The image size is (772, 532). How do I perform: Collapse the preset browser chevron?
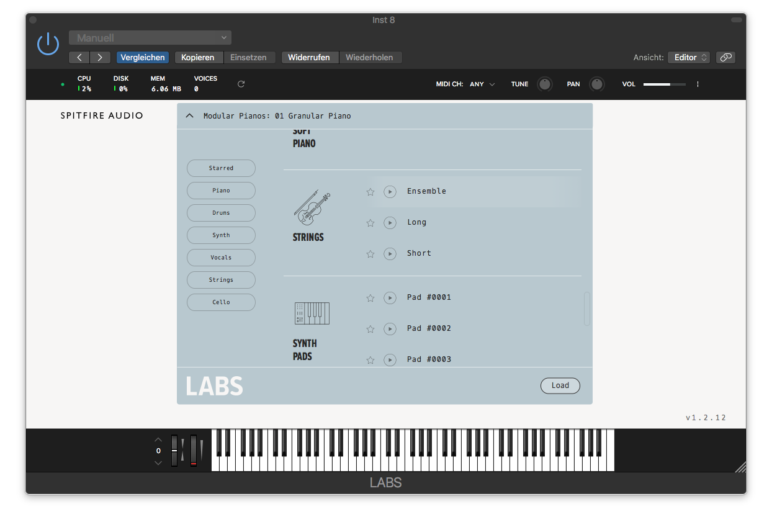[190, 115]
